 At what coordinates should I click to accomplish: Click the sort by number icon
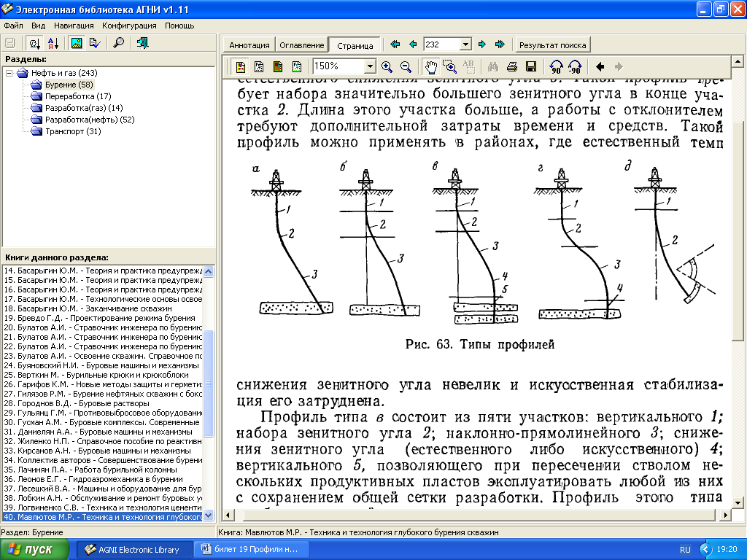(34, 43)
